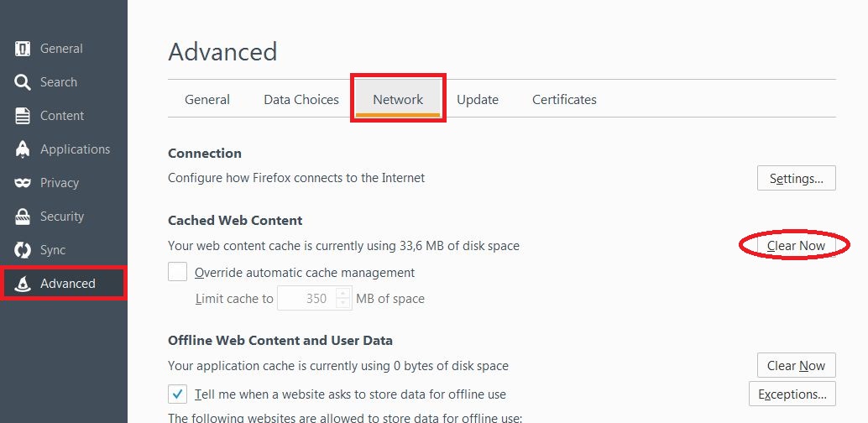Decrease cache limit with down spinner arrow
This screenshot has height=423, width=868.
344,304
